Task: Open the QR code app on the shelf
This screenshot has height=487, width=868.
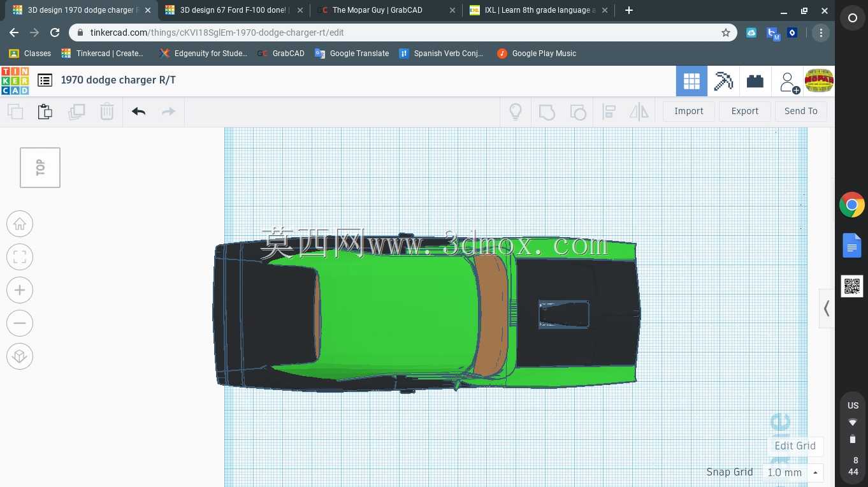Action: 852,286
